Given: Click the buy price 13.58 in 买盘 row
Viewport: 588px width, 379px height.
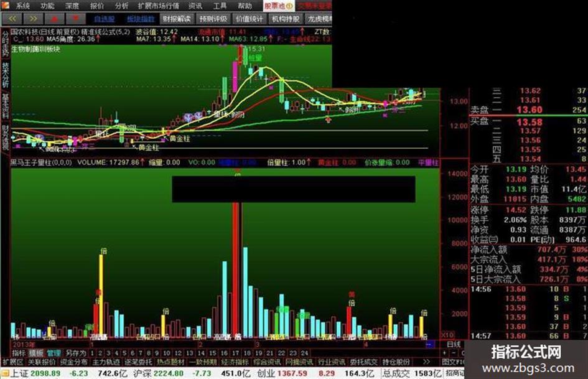Looking at the screenshot, I should [530, 122].
